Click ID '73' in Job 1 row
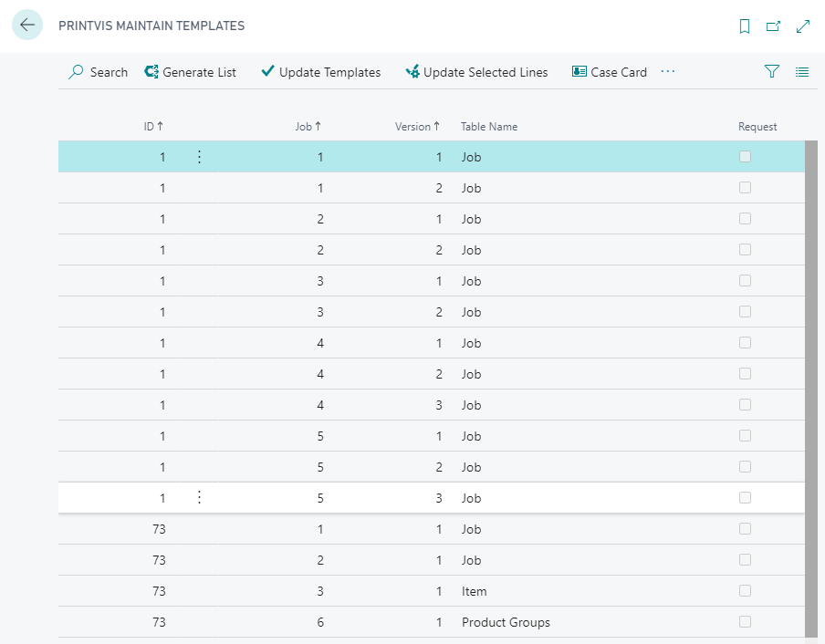 click(x=159, y=529)
